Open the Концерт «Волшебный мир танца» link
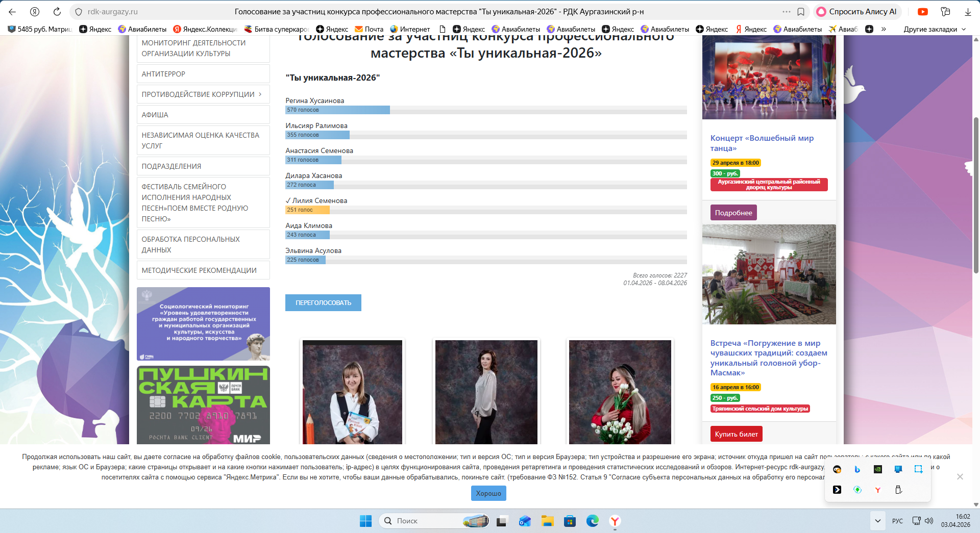 (x=762, y=143)
